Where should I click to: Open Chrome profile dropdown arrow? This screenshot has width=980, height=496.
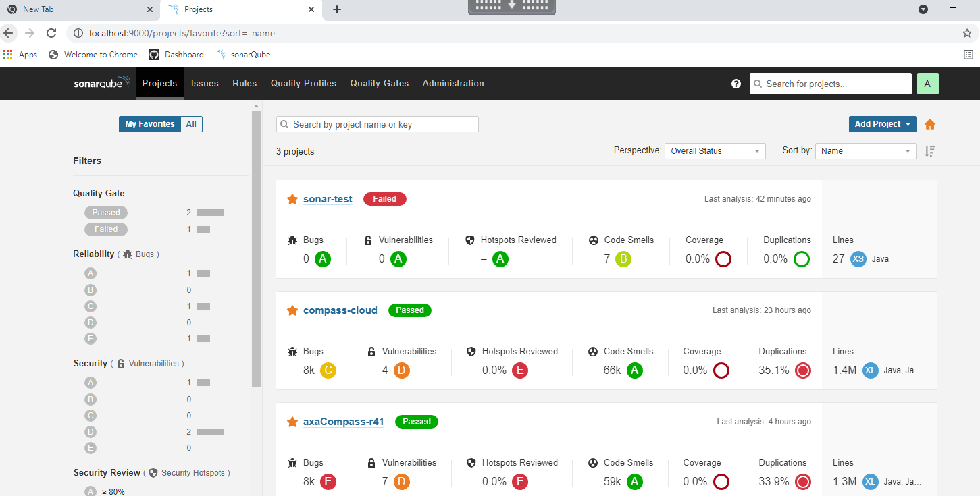(x=923, y=9)
